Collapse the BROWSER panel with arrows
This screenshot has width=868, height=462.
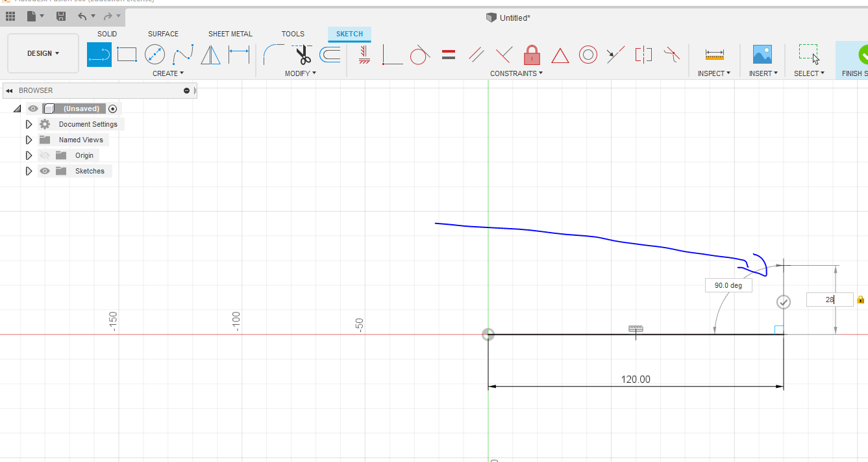[x=9, y=90]
